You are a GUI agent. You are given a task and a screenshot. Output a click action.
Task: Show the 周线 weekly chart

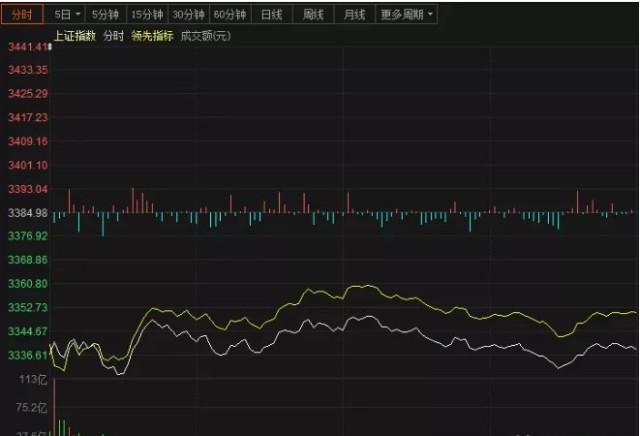tap(313, 16)
